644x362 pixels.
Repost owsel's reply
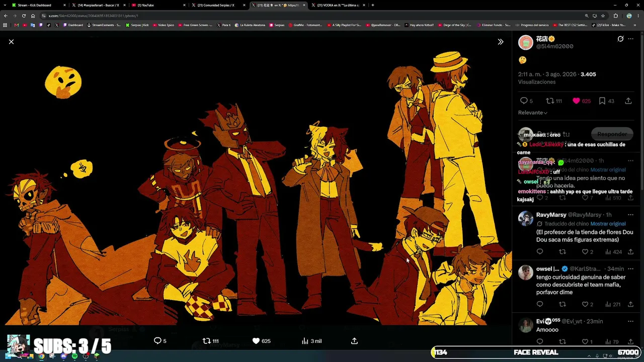click(x=562, y=304)
